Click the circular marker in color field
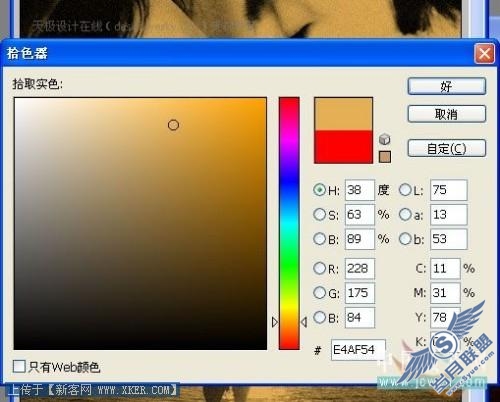 [x=173, y=125]
